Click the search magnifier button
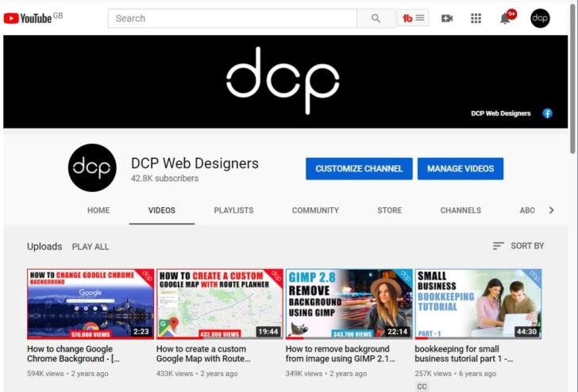 [376, 18]
